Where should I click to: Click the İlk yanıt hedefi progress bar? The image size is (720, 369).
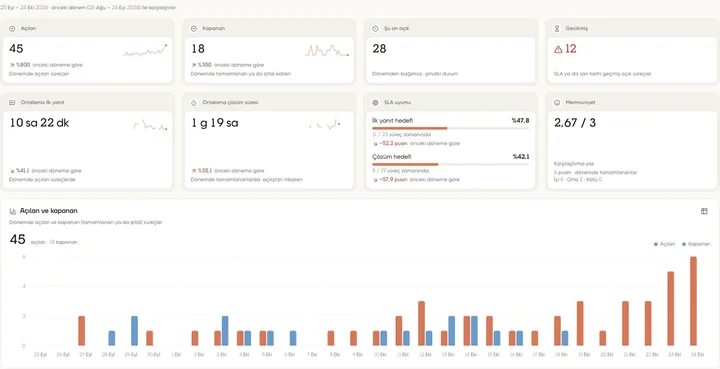[450, 129]
